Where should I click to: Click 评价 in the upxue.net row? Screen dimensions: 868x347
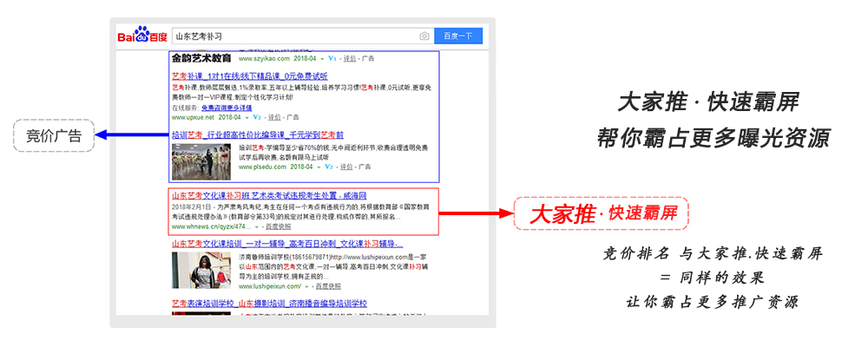point(274,117)
